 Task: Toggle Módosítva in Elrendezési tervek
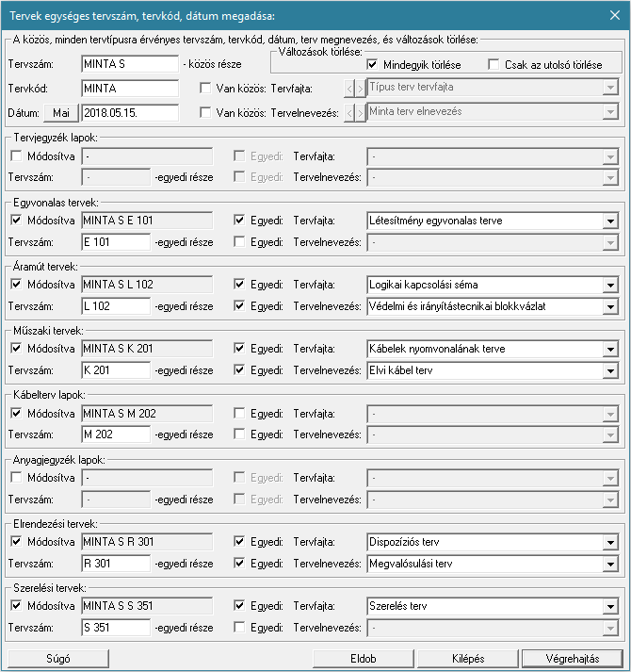pyautogui.click(x=16, y=541)
